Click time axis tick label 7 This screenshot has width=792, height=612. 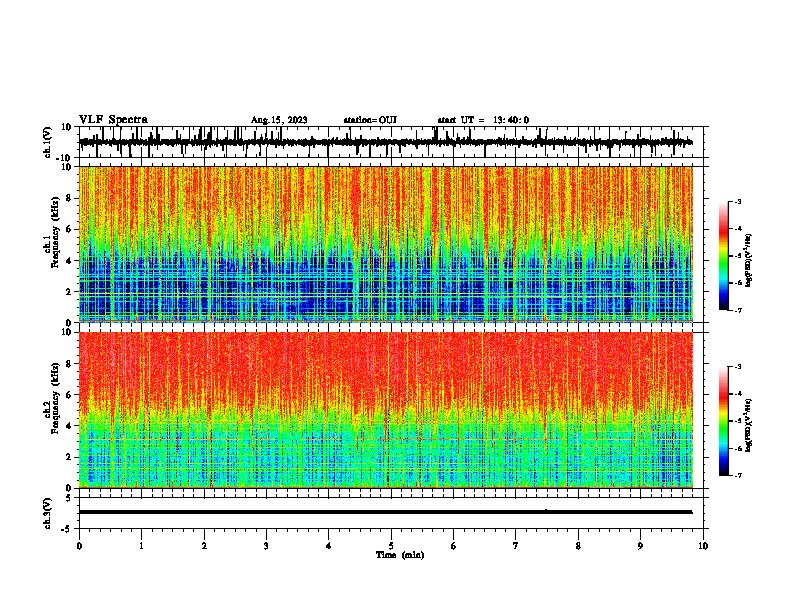516,546
